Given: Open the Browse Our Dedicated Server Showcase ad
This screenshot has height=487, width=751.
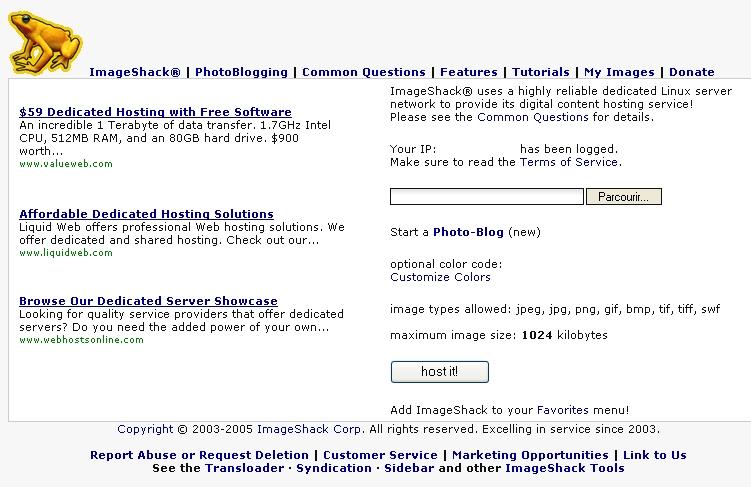Looking at the screenshot, I should point(148,301).
